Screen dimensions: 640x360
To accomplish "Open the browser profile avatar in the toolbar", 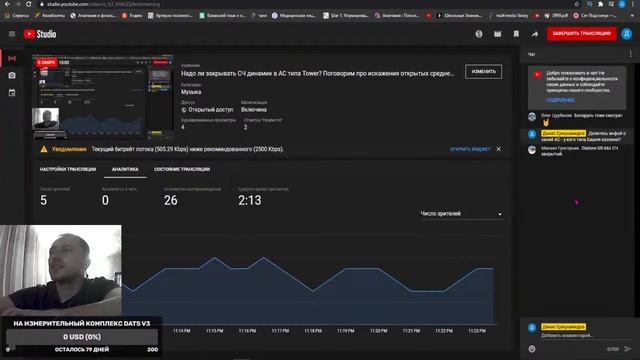I will (622, 4).
